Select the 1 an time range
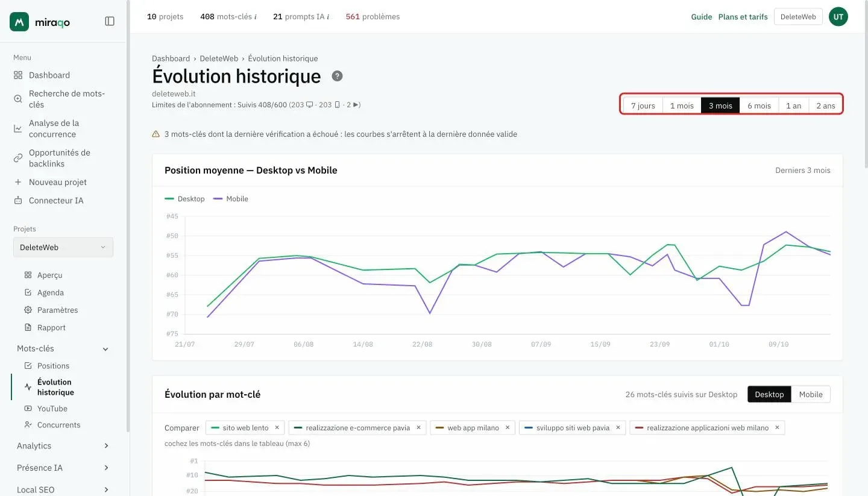Screen dimensions: 868x496 (x=794, y=105)
